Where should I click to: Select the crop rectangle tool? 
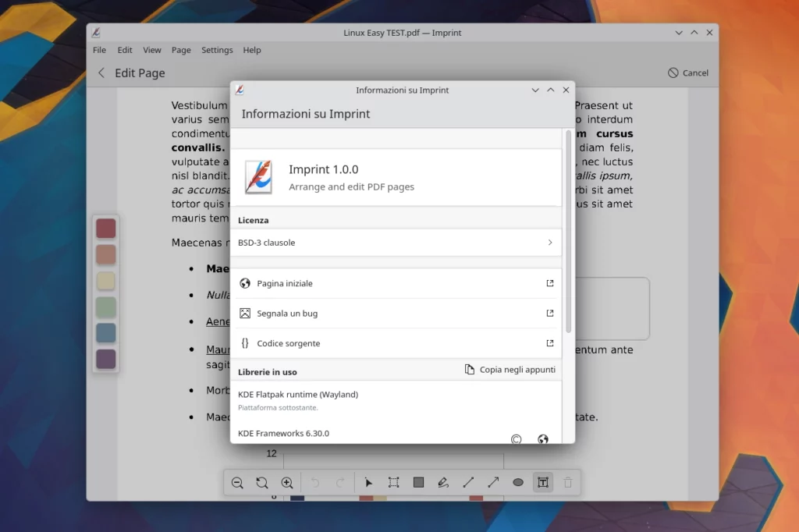393,483
